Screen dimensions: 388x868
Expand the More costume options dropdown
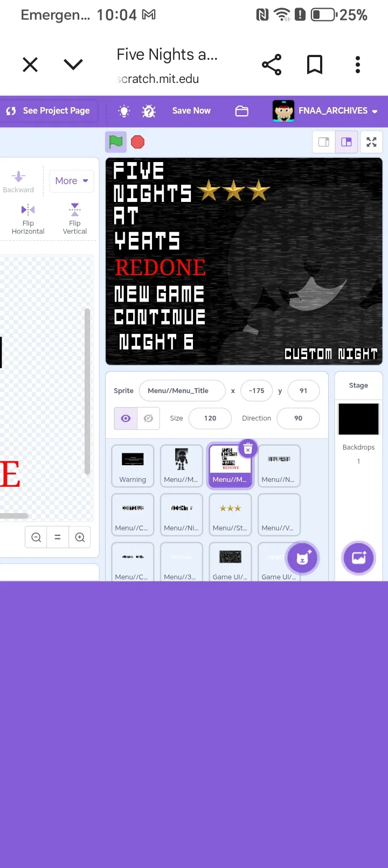(71, 181)
